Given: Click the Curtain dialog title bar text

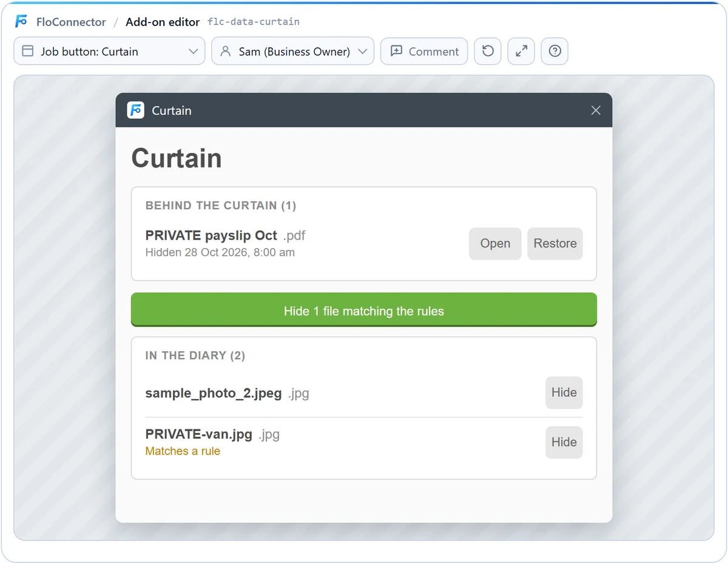Looking at the screenshot, I should (172, 110).
